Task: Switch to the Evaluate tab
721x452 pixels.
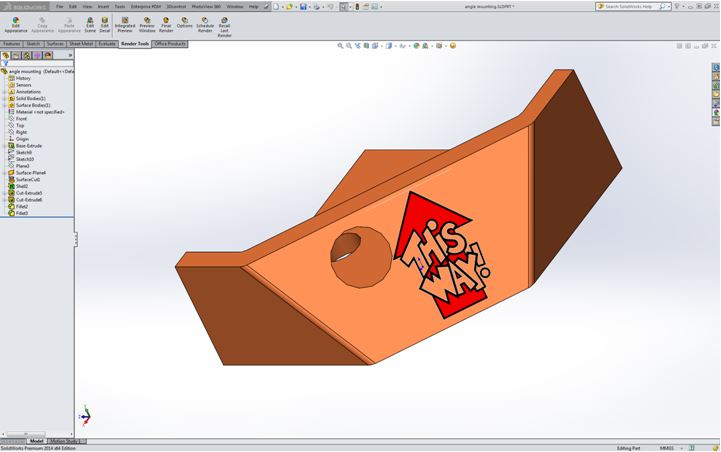Action: [x=107, y=44]
